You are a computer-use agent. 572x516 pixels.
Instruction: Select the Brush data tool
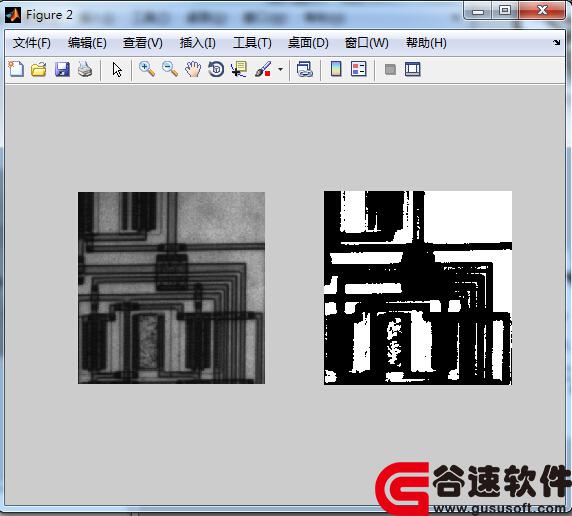tap(263, 69)
